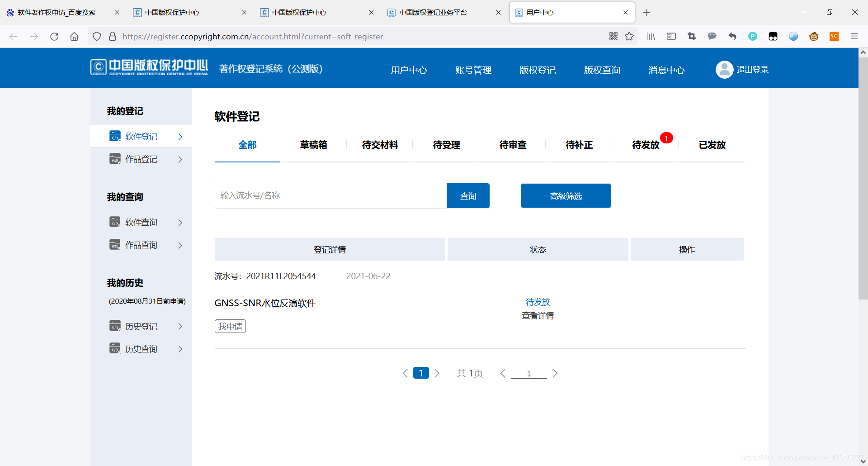Click the screenshot crop tool icon
Screen dimensions: 868x466
tap(692, 37)
